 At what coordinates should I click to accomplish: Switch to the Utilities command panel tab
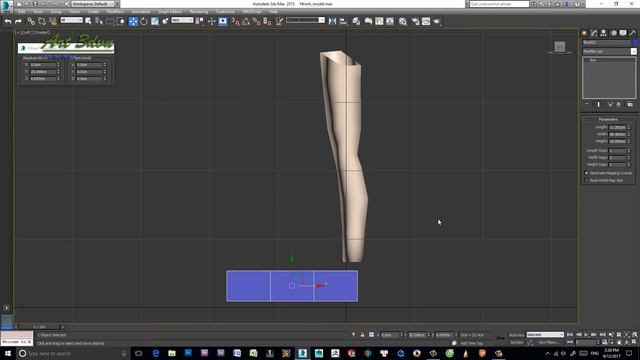(632, 33)
